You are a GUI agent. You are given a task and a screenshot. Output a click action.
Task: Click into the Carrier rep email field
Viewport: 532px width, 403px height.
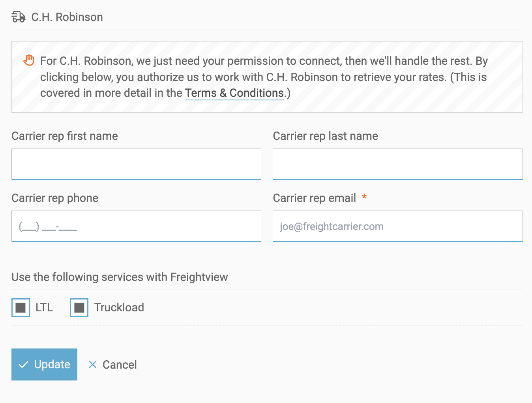click(x=397, y=226)
